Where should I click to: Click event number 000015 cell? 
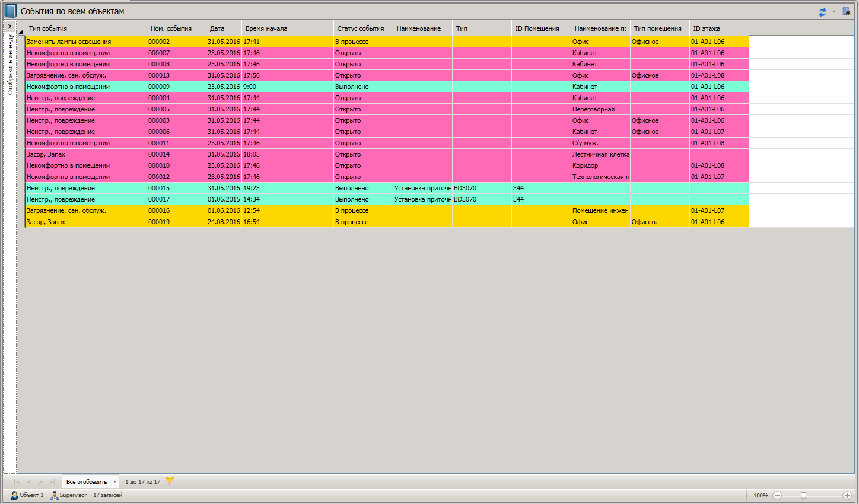176,188
